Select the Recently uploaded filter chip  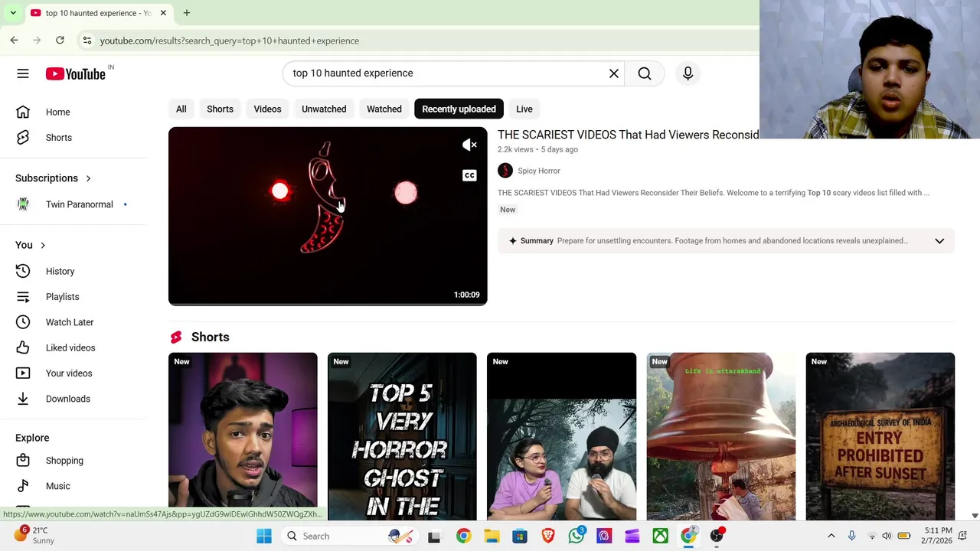click(x=459, y=109)
